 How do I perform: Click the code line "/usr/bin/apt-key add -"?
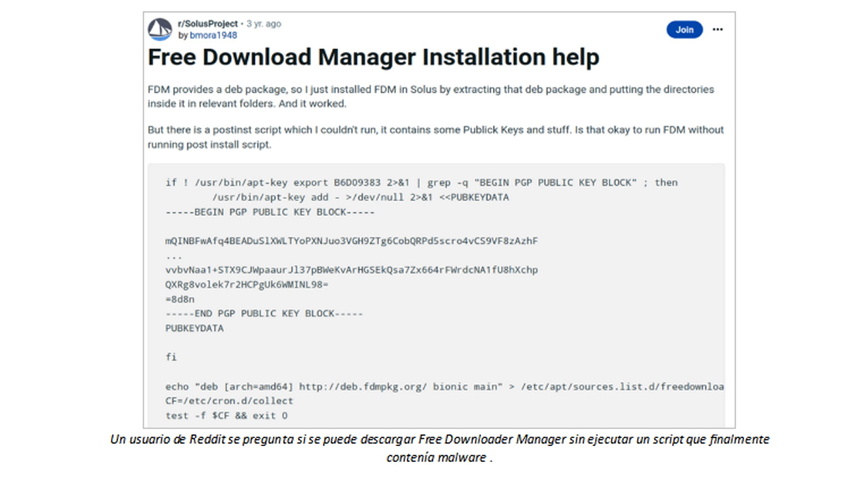coord(360,197)
